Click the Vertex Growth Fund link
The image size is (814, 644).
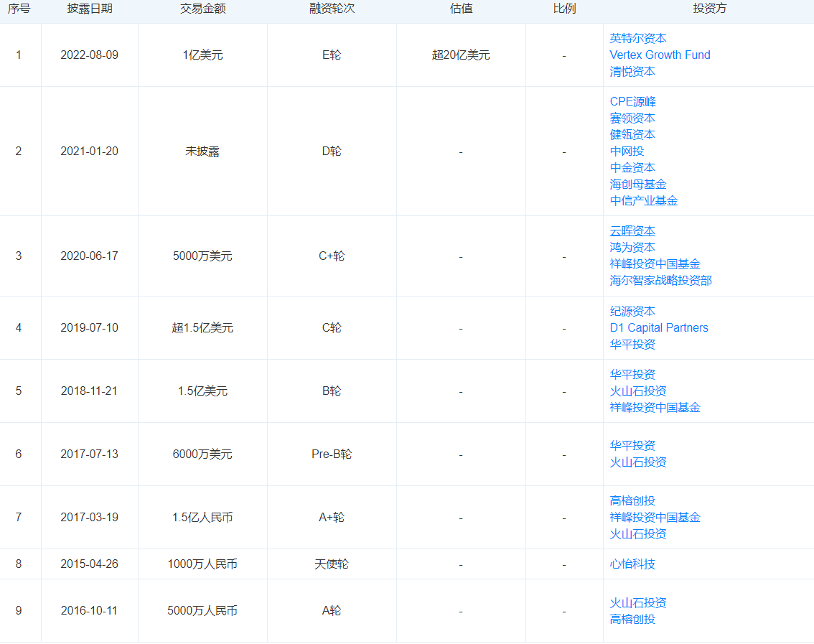point(660,55)
